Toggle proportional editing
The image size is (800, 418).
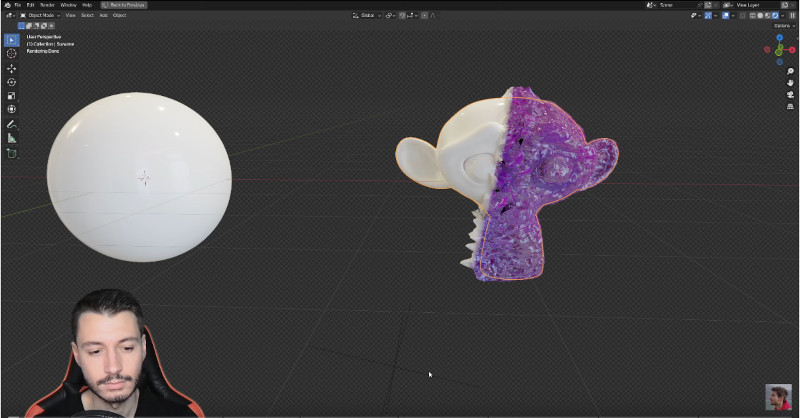424,15
